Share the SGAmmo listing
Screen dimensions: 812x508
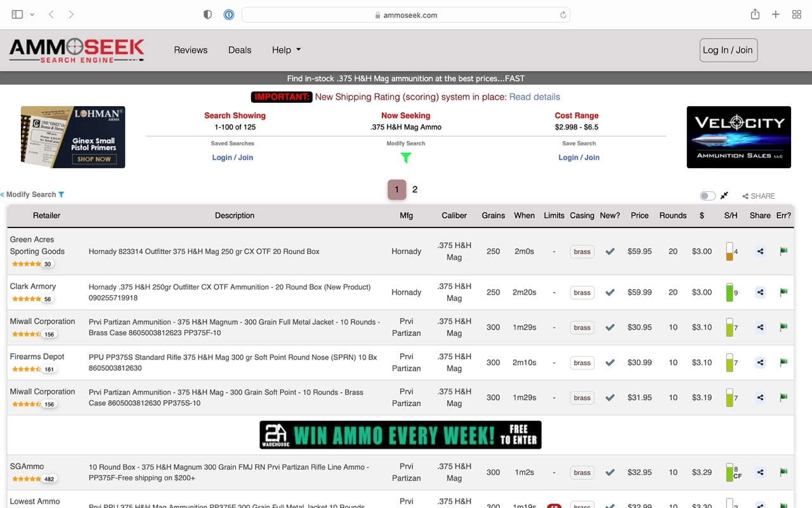coord(760,472)
